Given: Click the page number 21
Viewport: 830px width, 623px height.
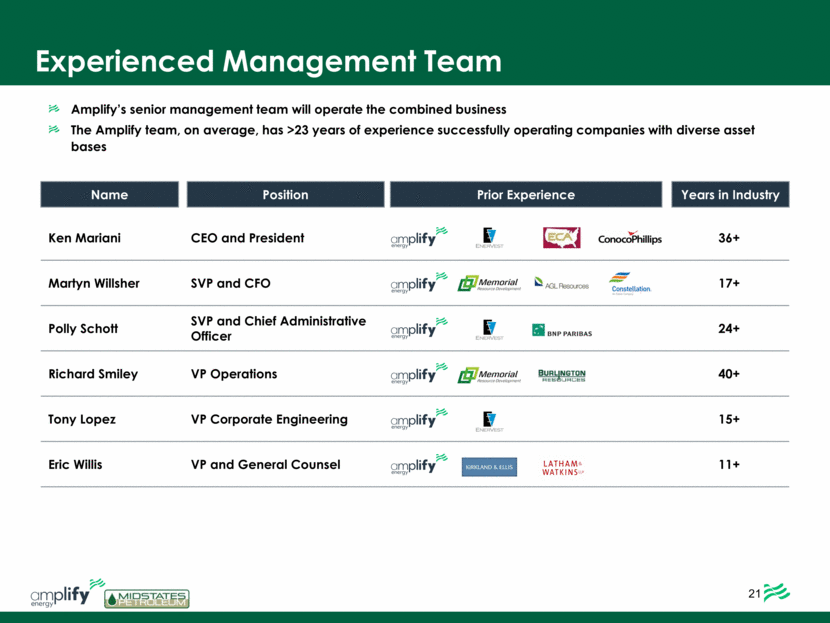Looking at the screenshot, I should 754,593.
